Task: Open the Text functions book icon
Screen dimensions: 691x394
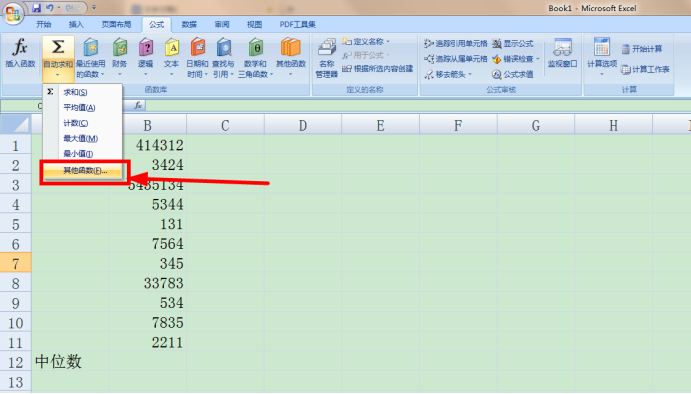Action: (x=171, y=47)
